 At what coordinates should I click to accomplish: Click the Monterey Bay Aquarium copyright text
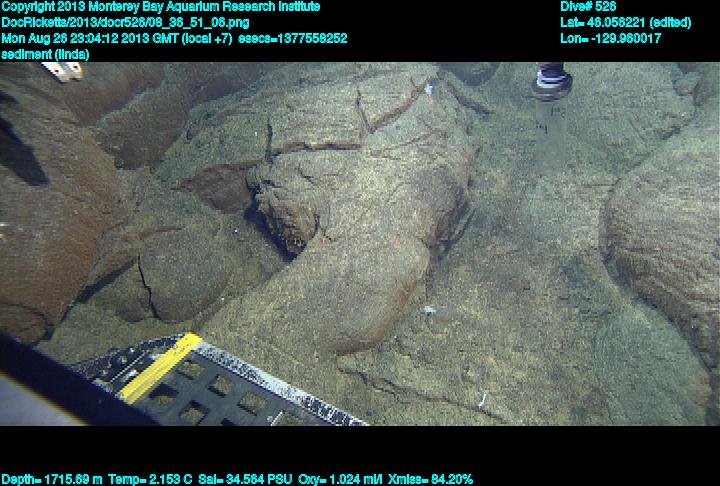pyautogui.click(x=160, y=7)
